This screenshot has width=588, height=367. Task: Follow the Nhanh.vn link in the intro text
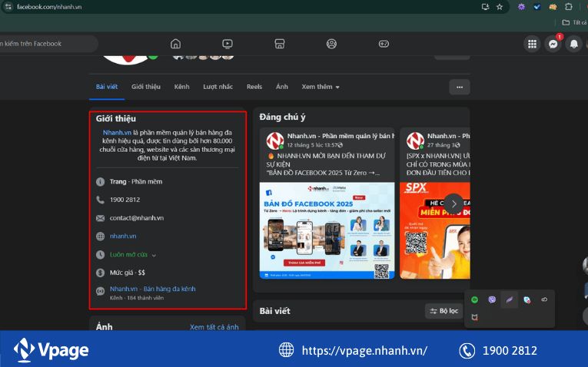pos(117,133)
